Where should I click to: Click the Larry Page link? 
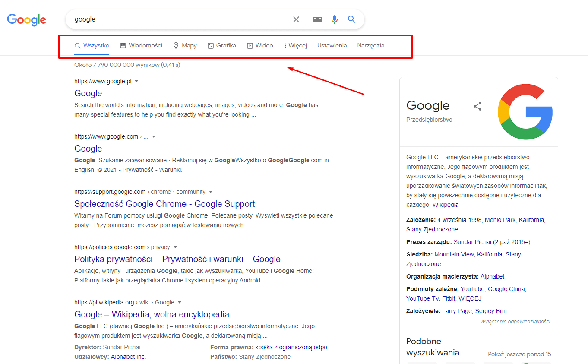[x=457, y=311]
